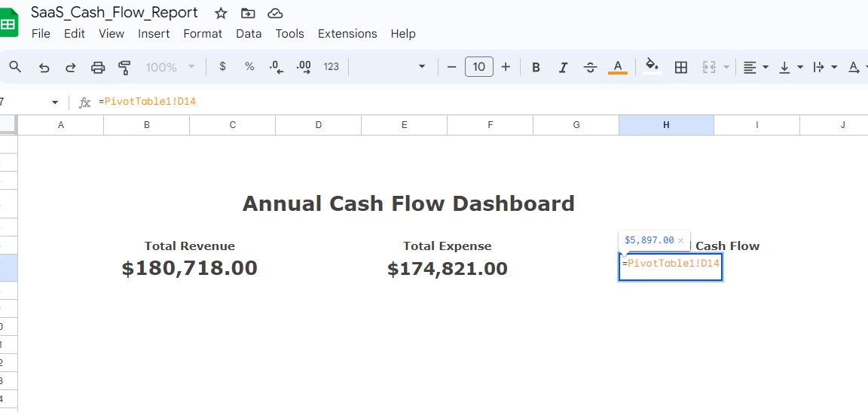The width and height of the screenshot is (868, 412).
Task: Select column C header
Action: (x=233, y=125)
